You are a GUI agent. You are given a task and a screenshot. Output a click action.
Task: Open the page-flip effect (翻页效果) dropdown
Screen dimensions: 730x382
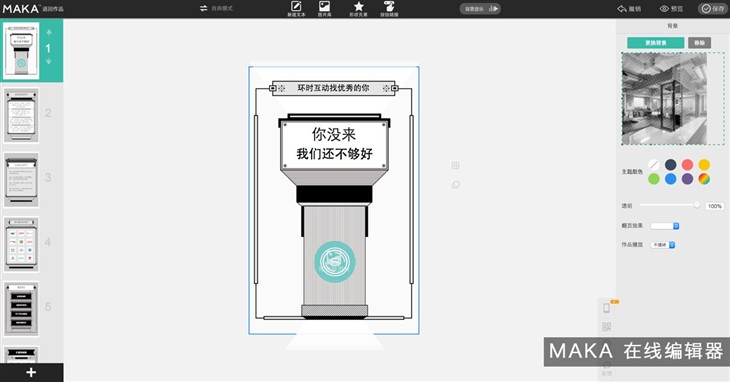tap(665, 226)
